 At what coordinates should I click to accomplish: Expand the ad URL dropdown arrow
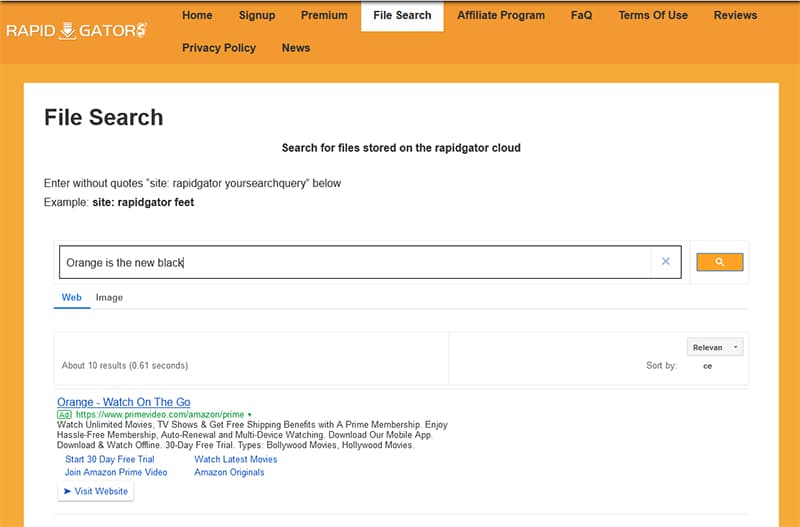click(249, 414)
